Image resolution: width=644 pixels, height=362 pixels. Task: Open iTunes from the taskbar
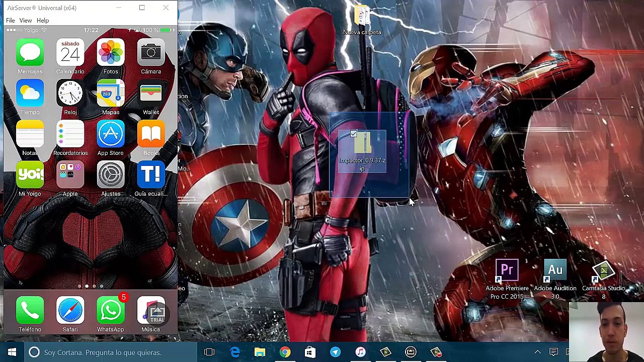[360, 352]
